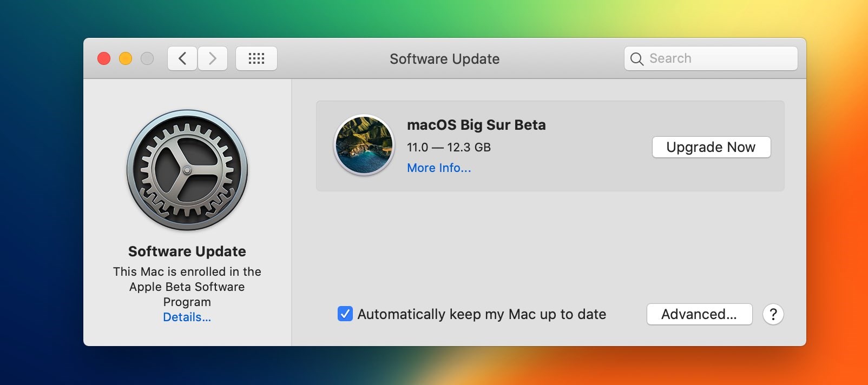Select the 11.0 — 12.3 GB text
868x385 pixels.
click(449, 147)
